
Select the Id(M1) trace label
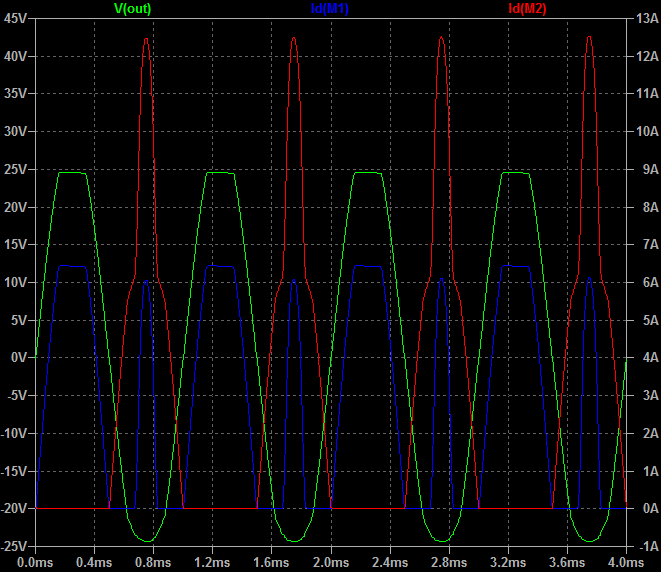click(330, 8)
